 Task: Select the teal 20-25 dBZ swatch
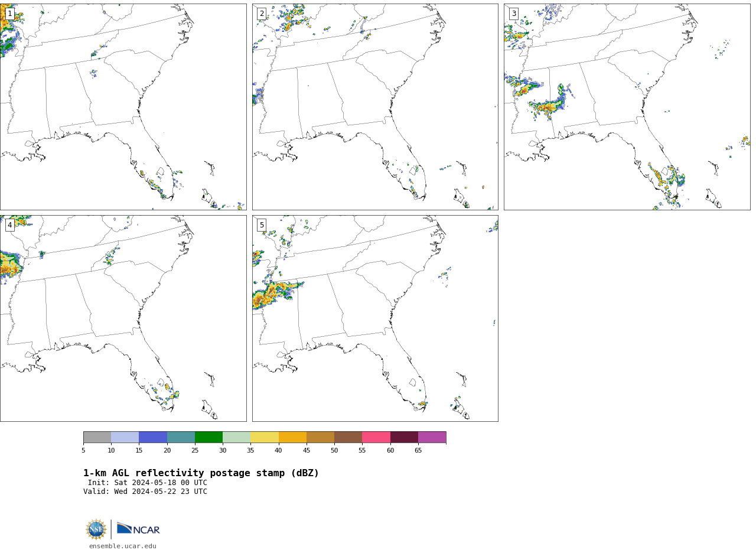(181, 437)
